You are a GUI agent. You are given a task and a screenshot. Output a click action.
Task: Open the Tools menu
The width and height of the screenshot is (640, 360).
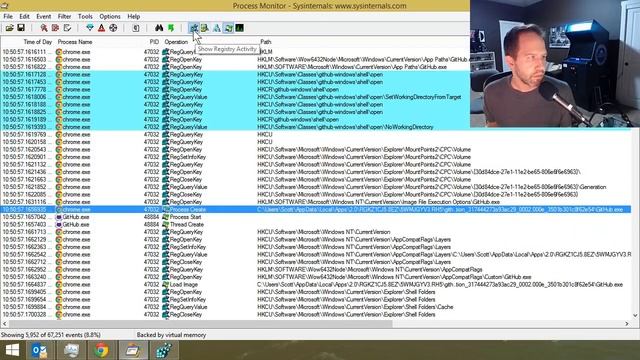pos(85,16)
